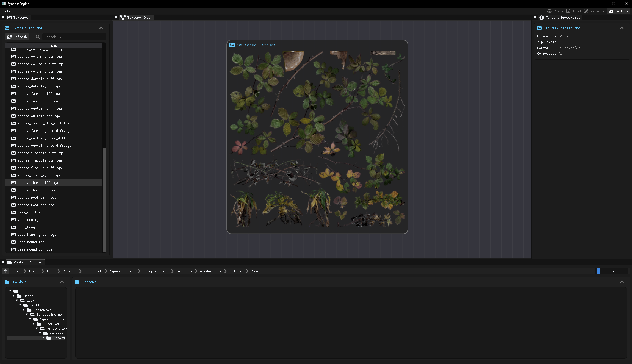
Task: Collapse the Binaries folder tree arrow
Action: tap(34, 324)
